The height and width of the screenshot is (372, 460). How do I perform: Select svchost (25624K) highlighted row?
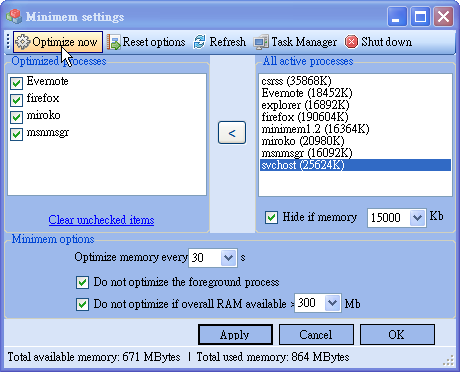point(355,165)
